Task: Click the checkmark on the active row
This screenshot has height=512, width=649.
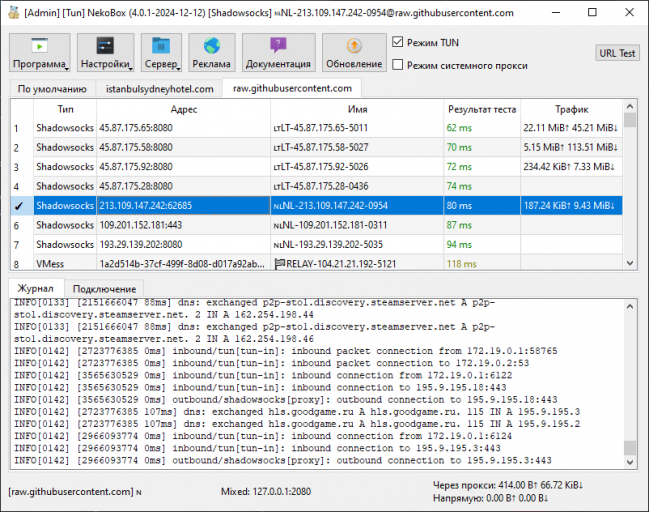Action: 19,206
